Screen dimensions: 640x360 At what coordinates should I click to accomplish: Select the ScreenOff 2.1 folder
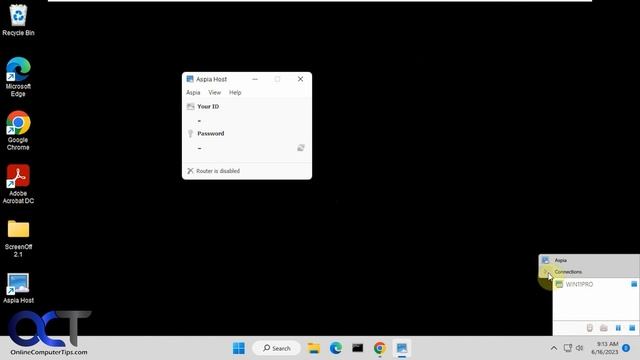[x=18, y=238]
